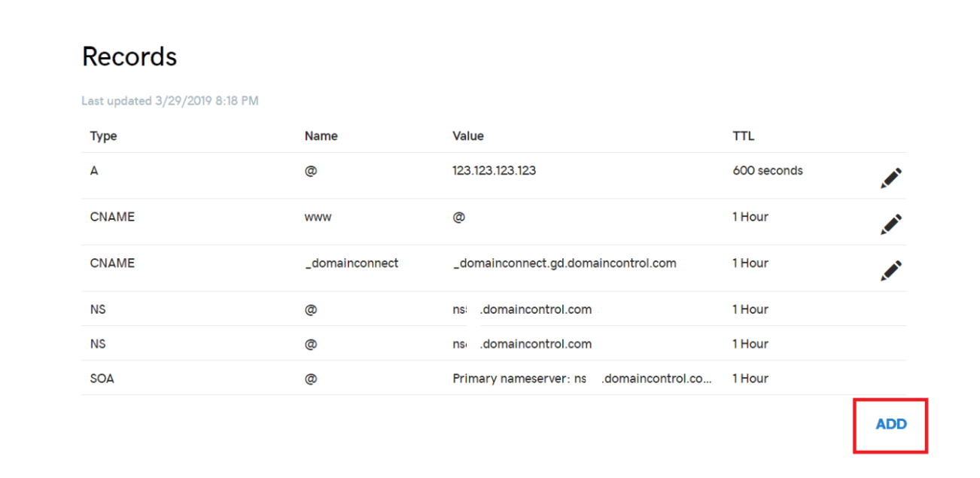Select the A record type cell

coord(94,171)
